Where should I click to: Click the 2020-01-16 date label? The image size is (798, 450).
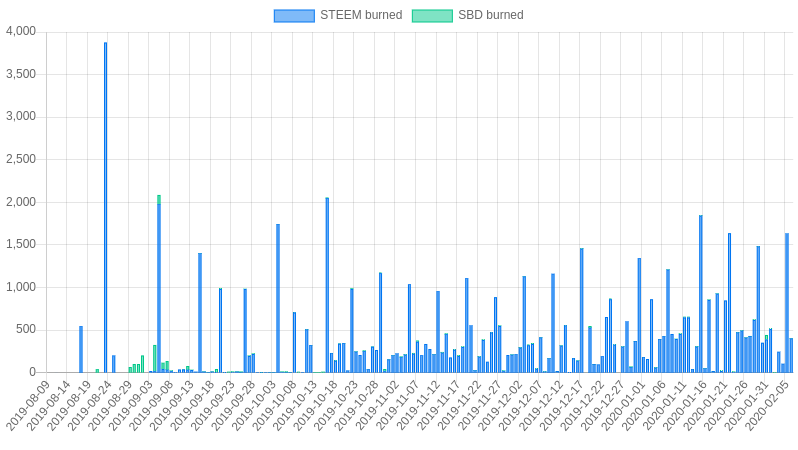point(685,405)
